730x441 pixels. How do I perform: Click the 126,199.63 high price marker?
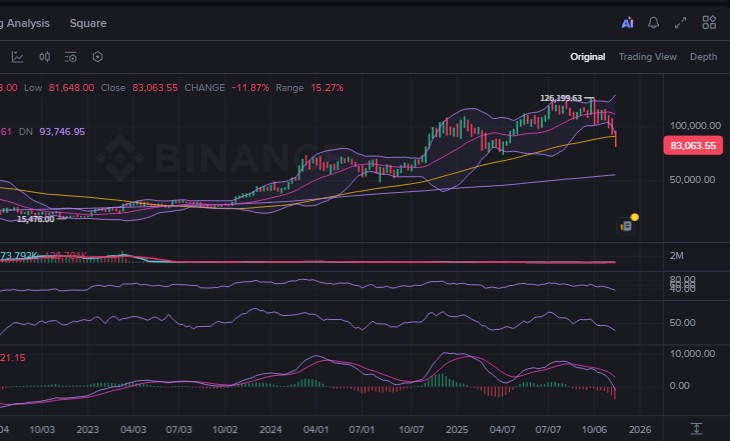[x=561, y=98]
